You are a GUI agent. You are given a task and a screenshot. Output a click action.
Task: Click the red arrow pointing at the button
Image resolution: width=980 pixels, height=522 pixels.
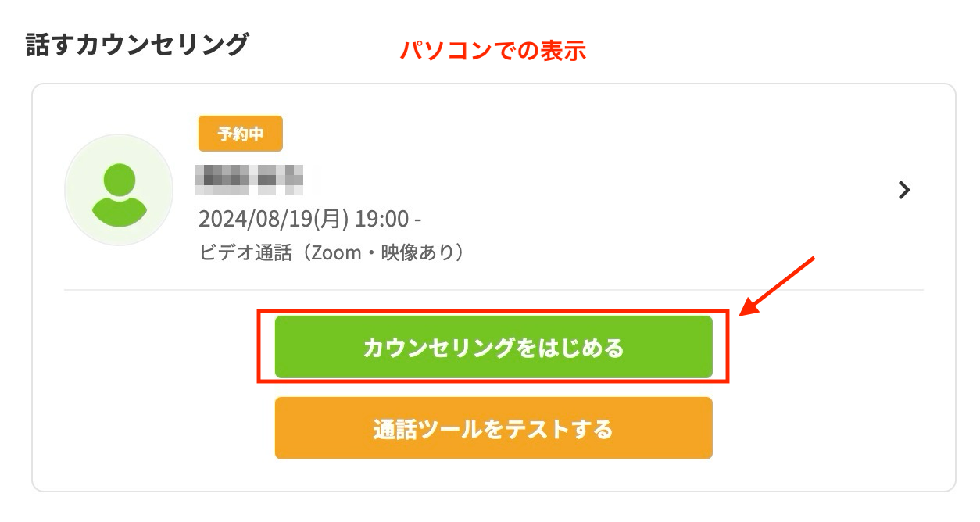click(x=777, y=286)
